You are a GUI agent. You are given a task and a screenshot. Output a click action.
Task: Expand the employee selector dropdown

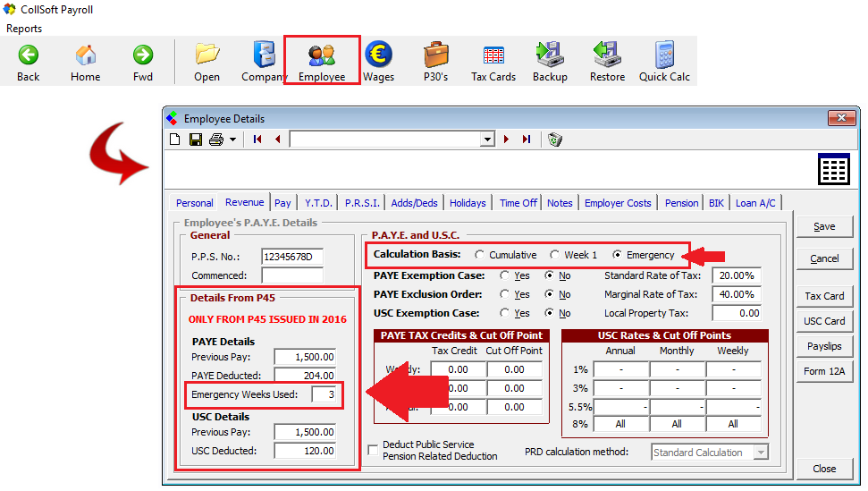(487, 140)
